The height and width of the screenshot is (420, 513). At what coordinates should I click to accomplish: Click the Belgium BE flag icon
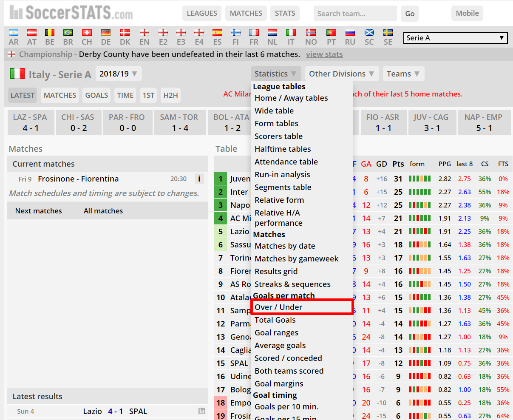point(50,32)
